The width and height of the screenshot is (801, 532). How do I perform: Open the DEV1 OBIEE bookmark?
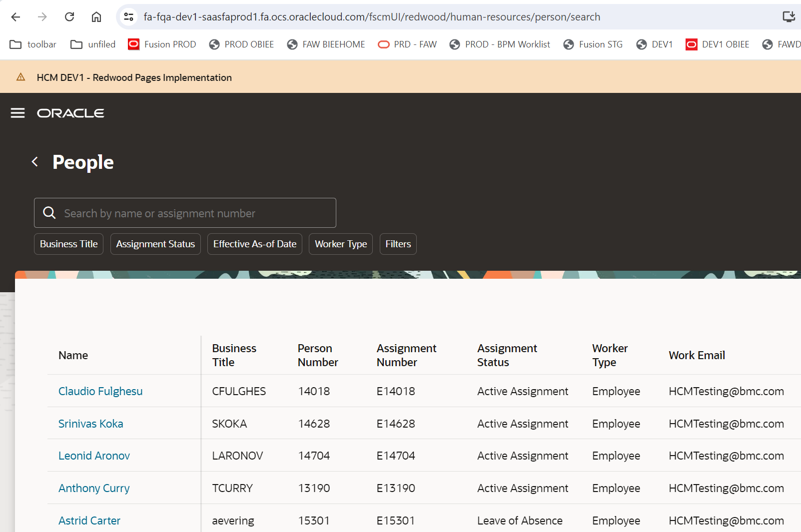point(718,44)
